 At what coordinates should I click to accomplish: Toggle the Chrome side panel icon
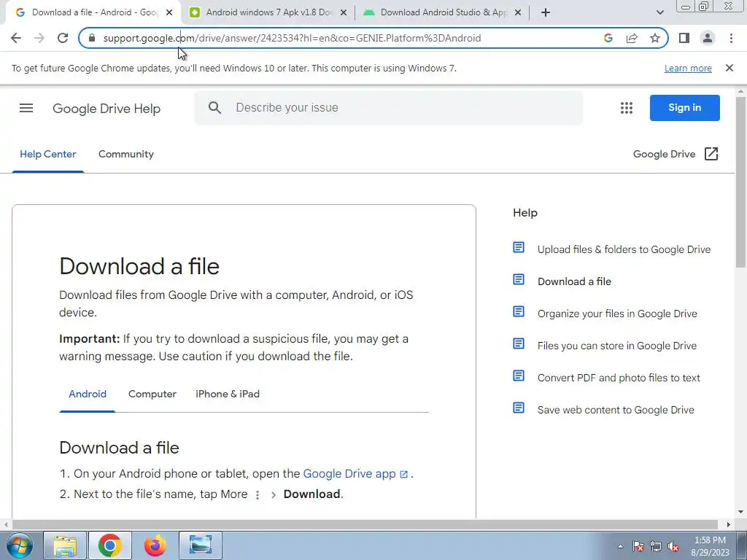(684, 38)
